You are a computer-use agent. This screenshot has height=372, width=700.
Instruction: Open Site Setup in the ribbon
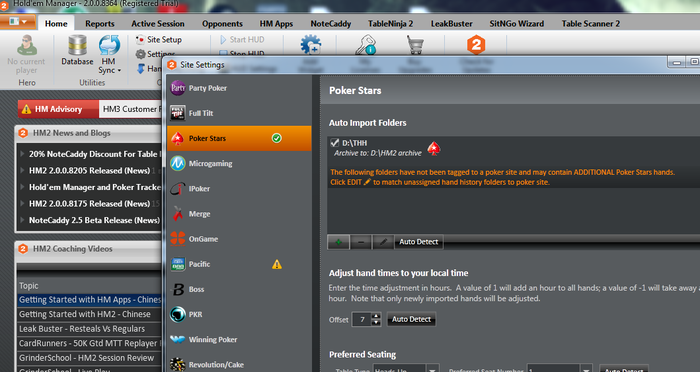point(159,39)
